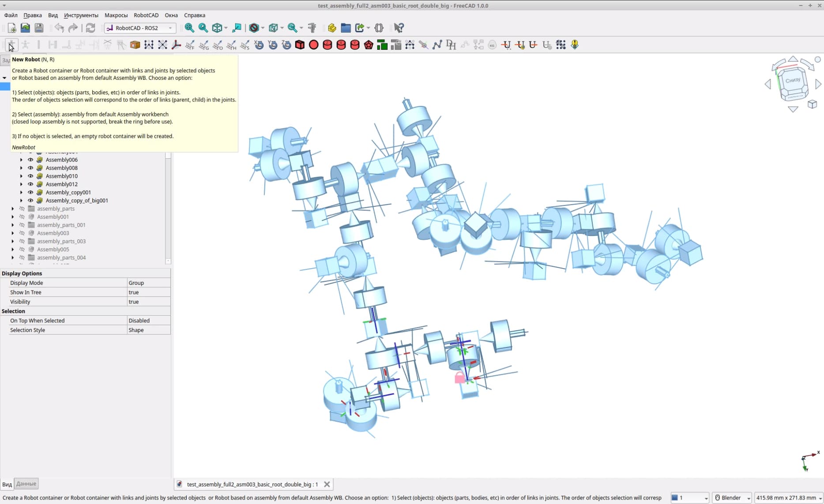Expand the assembly_parts_003 folder
This screenshot has width=824, height=504.
click(12, 241)
